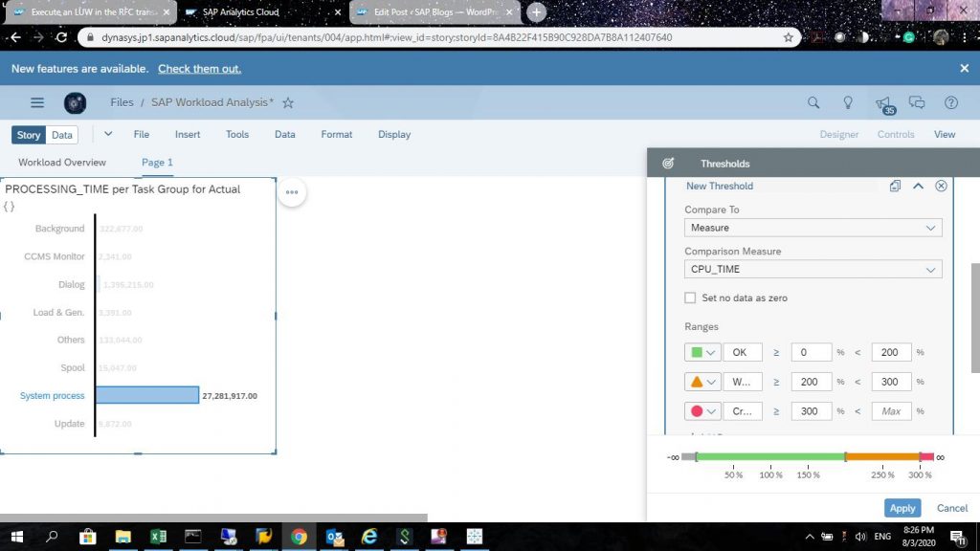Enable Set no data as zero checkbox
The image size is (980, 551).
coord(690,298)
